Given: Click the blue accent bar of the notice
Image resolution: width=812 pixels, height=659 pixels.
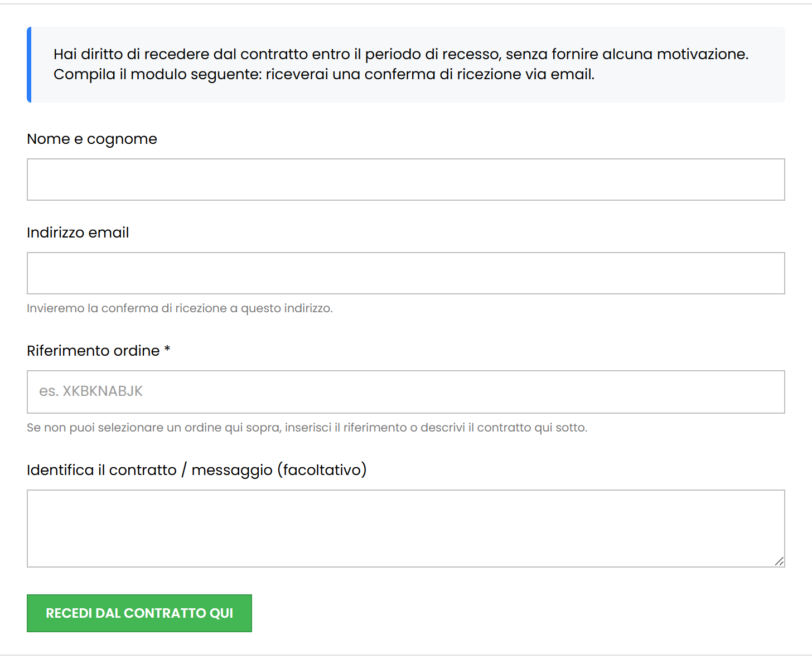Looking at the screenshot, I should pos(29,65).
